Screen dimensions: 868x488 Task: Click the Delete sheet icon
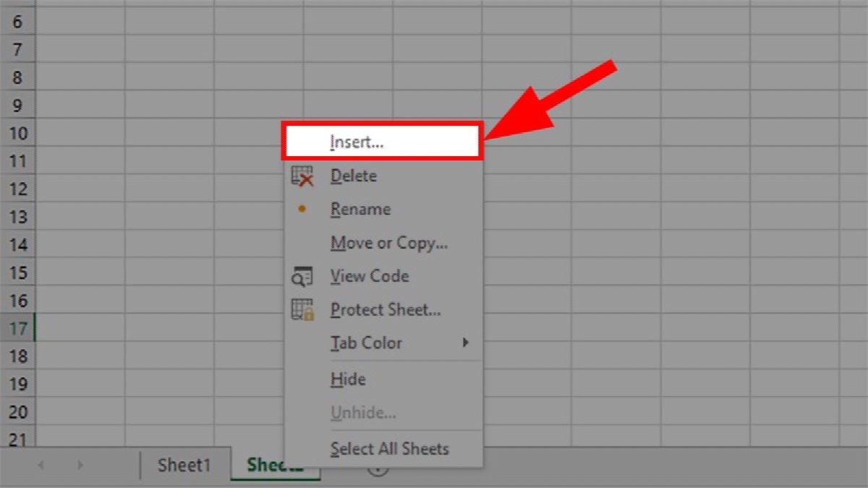pyautogui.click(x=302, y=176)
